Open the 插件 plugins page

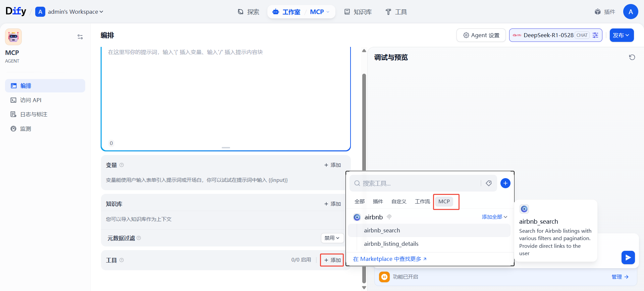[x=605, y=12]
